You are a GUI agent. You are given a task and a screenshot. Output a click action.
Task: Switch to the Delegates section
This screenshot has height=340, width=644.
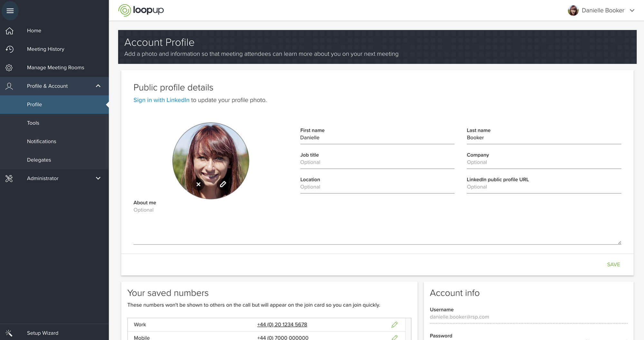point(39,160)
